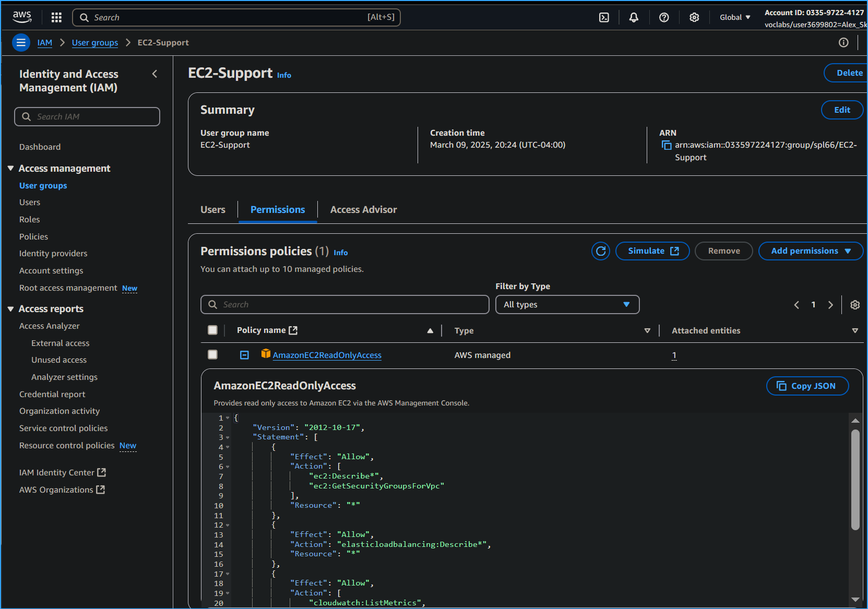Open the Help question mark icon
Screen dimensions: 868x609
pyautogui.click(x=663, y=17)
